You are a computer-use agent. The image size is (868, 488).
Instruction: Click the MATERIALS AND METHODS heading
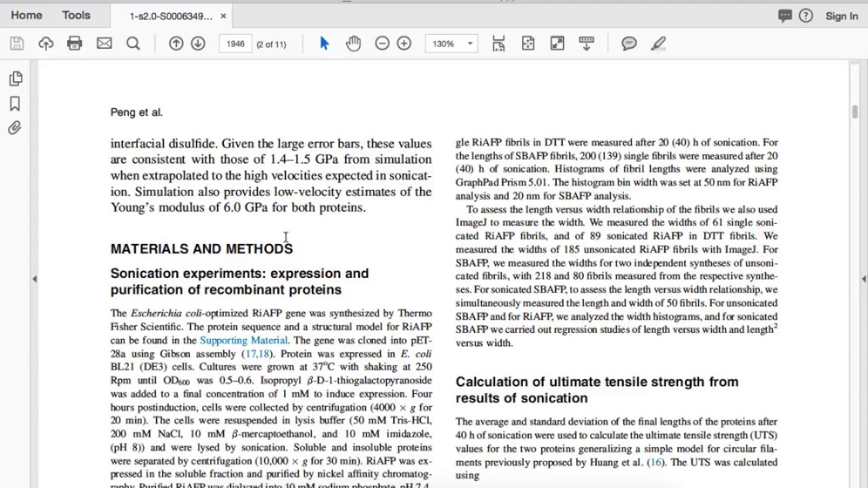pos(201,249)
